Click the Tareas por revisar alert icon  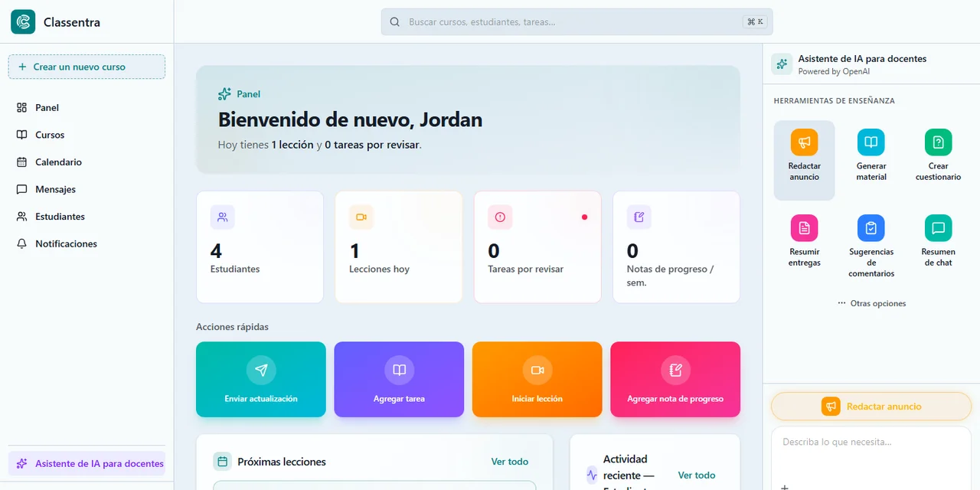500,217
